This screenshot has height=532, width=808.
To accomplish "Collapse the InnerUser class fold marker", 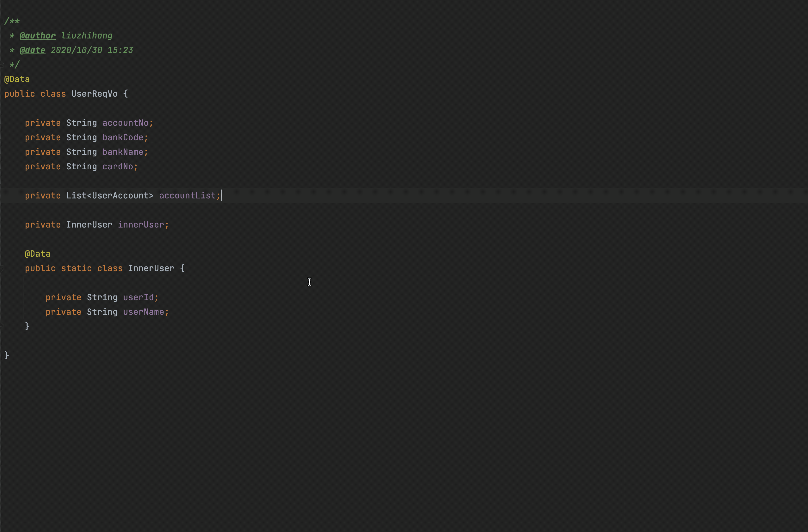I will coord(2,268).
